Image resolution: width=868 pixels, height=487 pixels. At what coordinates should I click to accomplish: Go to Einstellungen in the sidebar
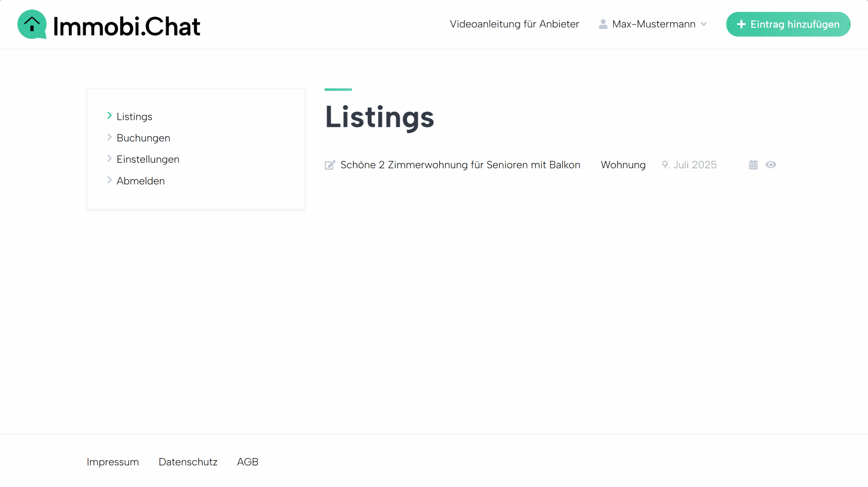(148, 159)
